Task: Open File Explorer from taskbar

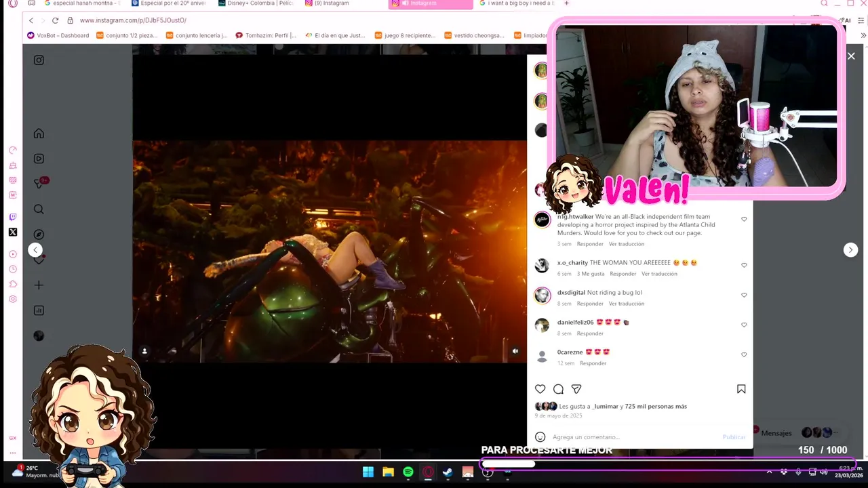Action: pyautogui.click(x=388, y=472)
